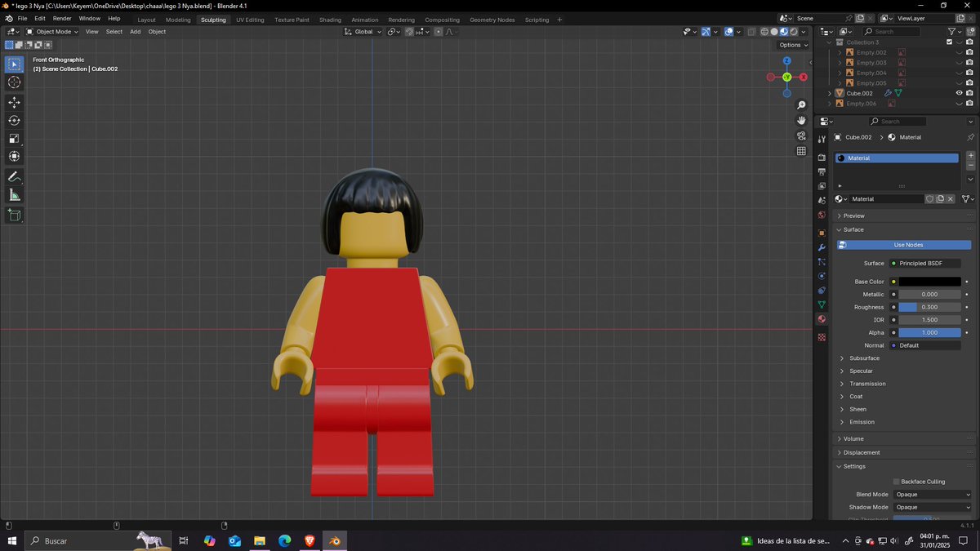Viewport: 980px width, 551px height.
Task: Open the Blend Mode Opaque dropdown
Action: coord(932,495)
